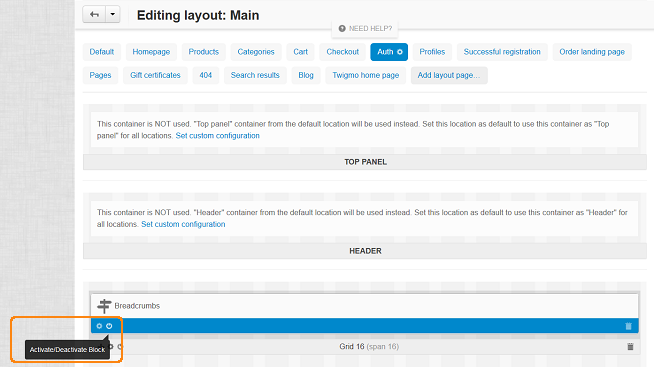This screenshot has width=654, height=367.
Task: Go to the Cart layout tab
Action: point(300,52)
